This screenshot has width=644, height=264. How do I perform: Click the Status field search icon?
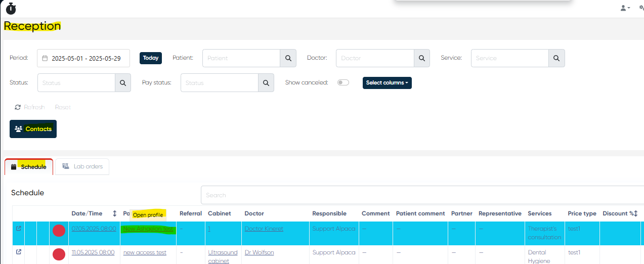(x=123, y=83)
